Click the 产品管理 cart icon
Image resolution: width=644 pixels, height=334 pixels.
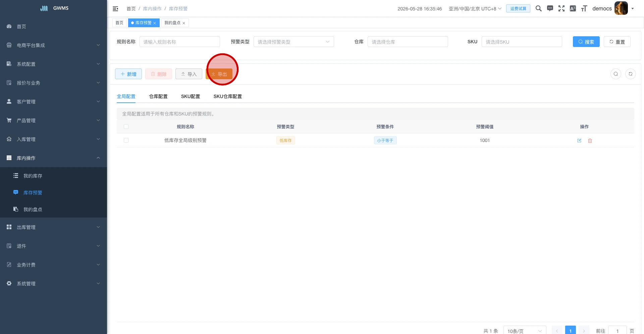tap(9, 120)
